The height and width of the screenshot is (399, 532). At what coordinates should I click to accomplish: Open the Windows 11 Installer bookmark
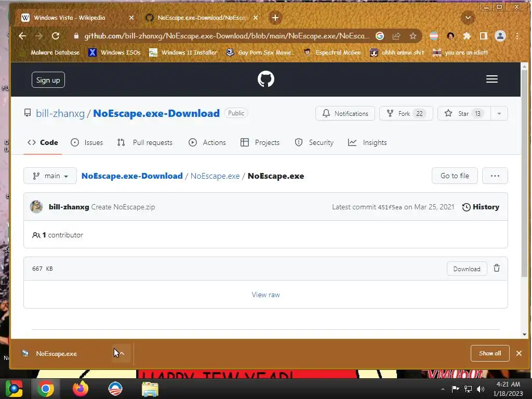[183, 52]
